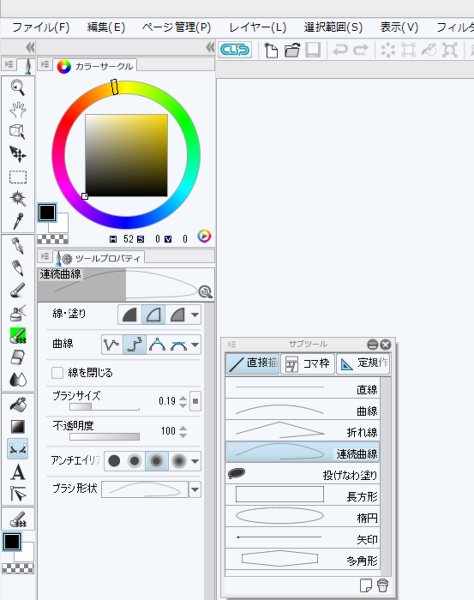Select the Eraser tool
The image size is (474, 600).
pos(18,357)
